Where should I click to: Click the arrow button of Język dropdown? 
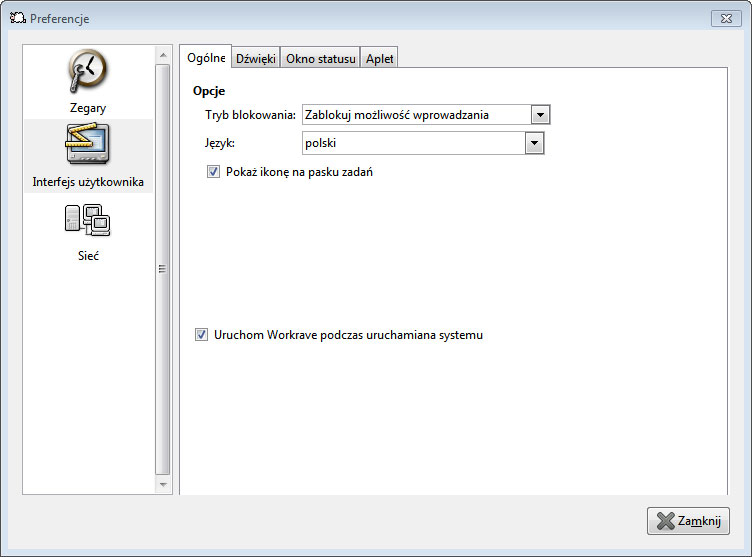pyautogui.click(x=534, y=144)
